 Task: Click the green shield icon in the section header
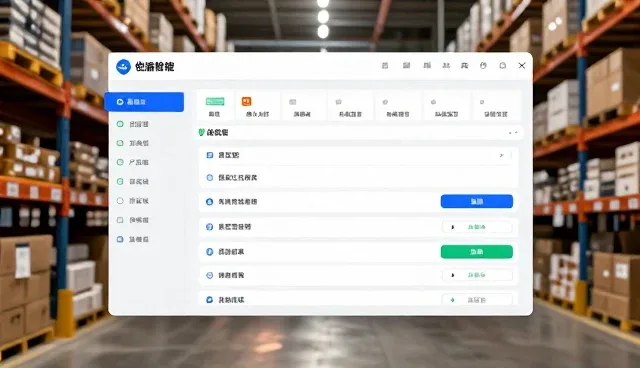click(201, 133)
